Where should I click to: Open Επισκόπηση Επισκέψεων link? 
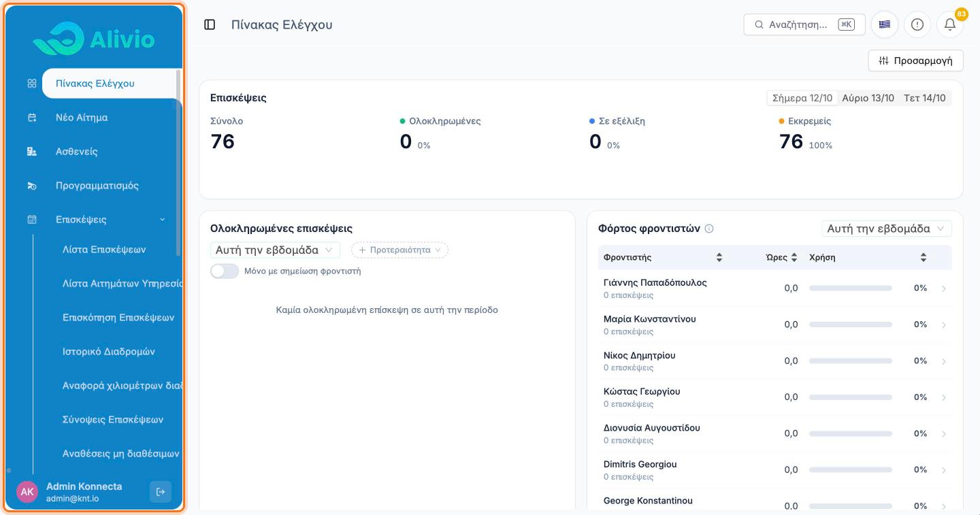coord(118,318)
